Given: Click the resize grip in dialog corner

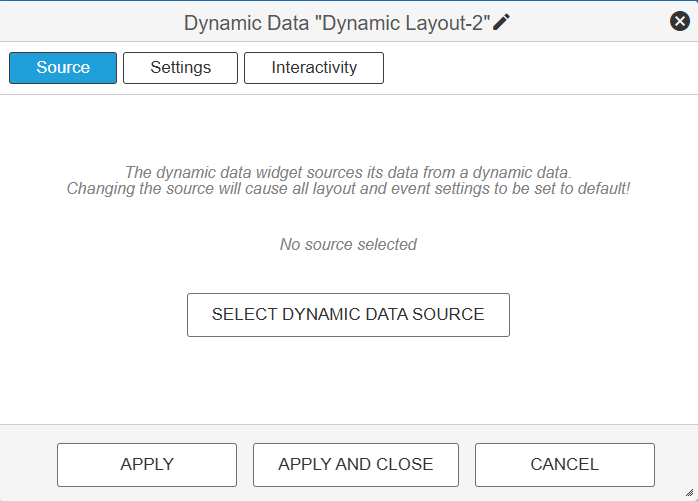Looking at the screenshot, I should [x=690, y=493].
